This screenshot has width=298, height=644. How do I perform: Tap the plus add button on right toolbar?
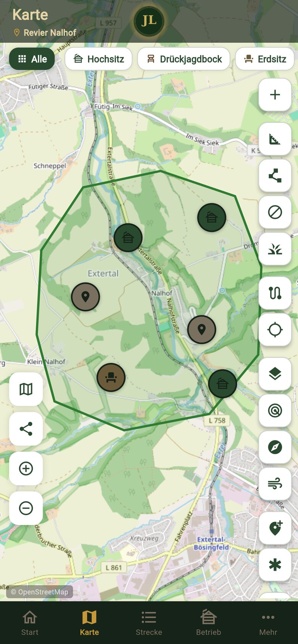coord(275,95)
